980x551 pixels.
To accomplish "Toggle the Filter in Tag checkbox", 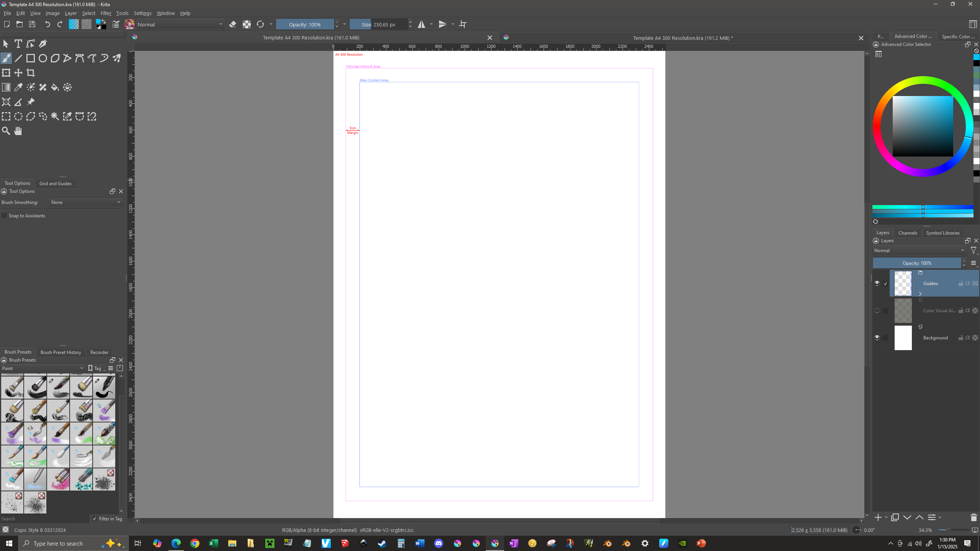I will [x=95, y=519].
